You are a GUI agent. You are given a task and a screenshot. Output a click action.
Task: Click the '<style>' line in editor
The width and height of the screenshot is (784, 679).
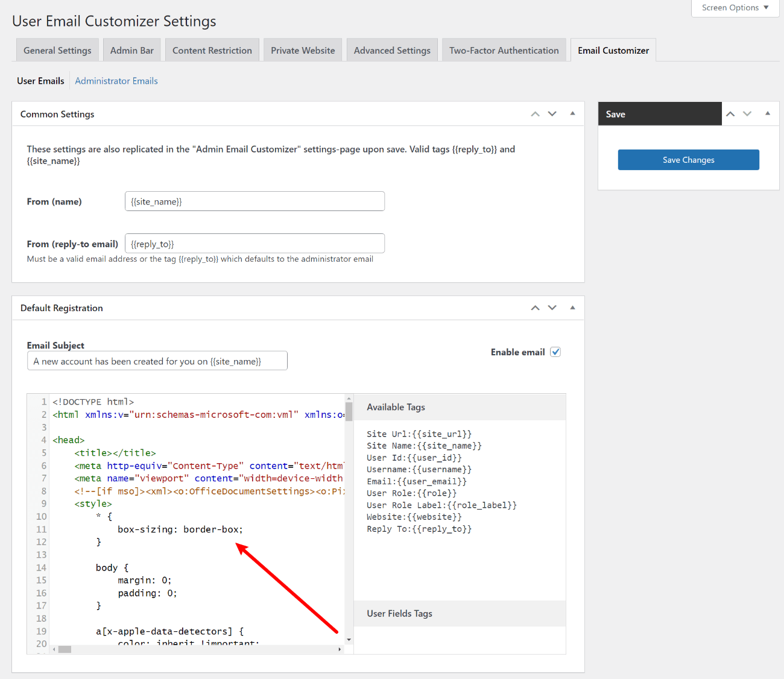coord(93,504)
